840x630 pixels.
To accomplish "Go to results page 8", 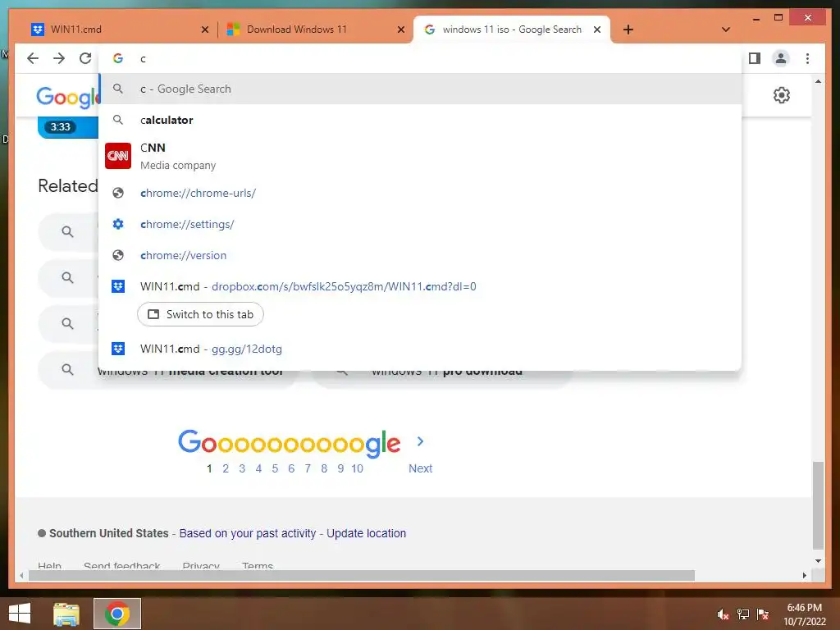I will [x=324, y=468].
